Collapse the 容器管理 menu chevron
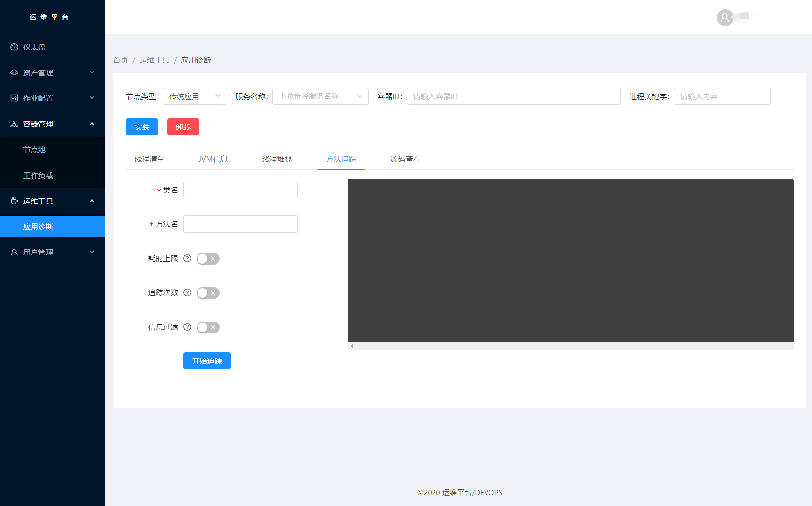Viewport: 812px width, 506px height. pyautogui.click(x=92, y=124)
